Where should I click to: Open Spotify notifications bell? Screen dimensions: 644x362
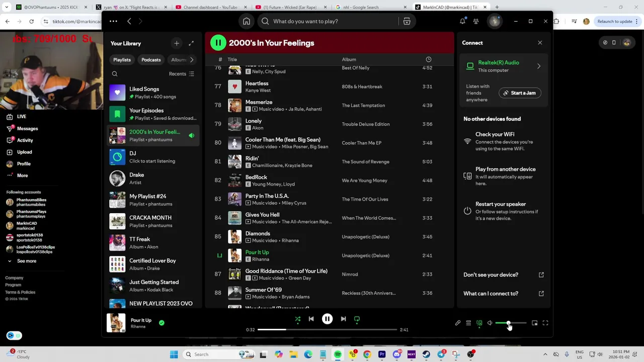(x=462, y=21)
